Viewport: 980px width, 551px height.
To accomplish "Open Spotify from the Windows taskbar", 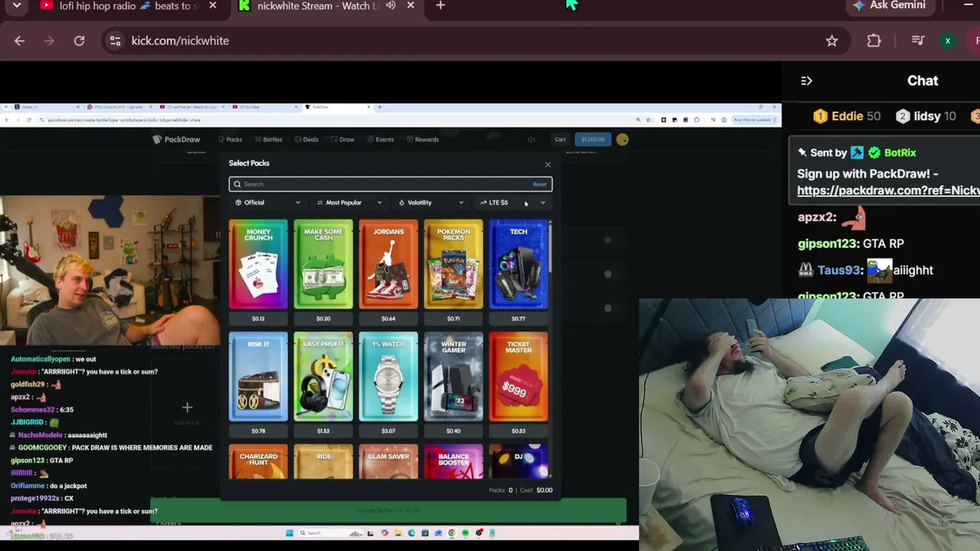I will [465, 533].
